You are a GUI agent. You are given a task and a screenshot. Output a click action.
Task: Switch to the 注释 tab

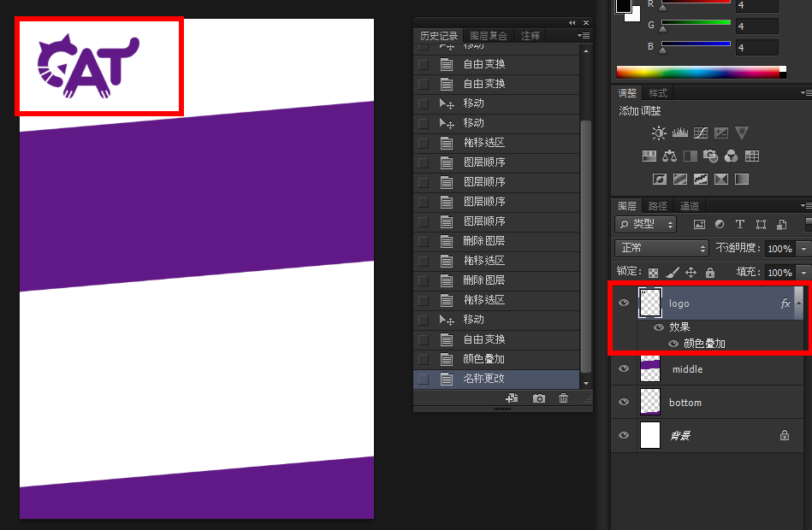click(x=530, y=36)
